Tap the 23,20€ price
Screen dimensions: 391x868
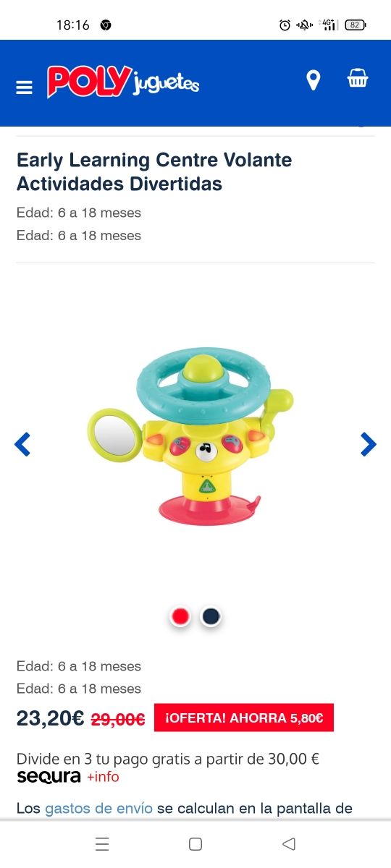[51, 718]
